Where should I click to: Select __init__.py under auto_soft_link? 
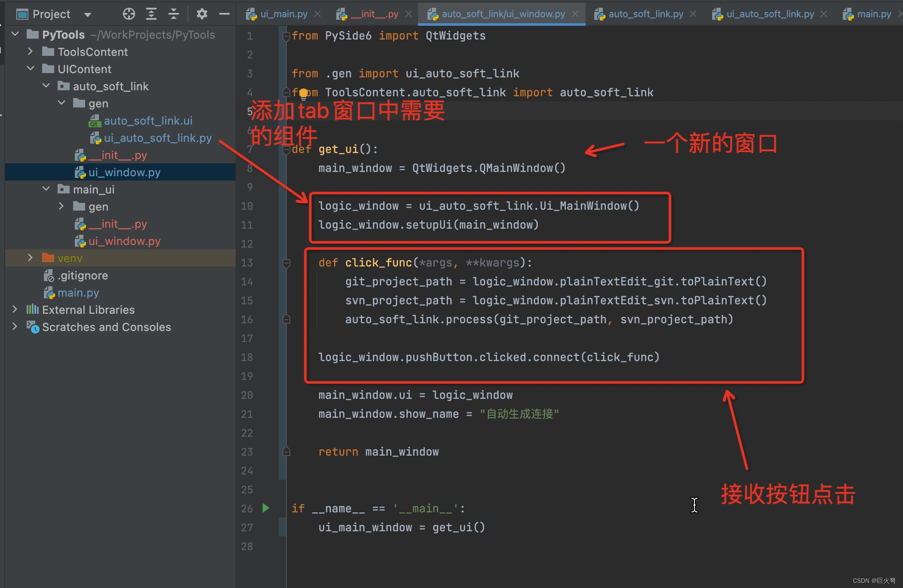click(117, 155)
